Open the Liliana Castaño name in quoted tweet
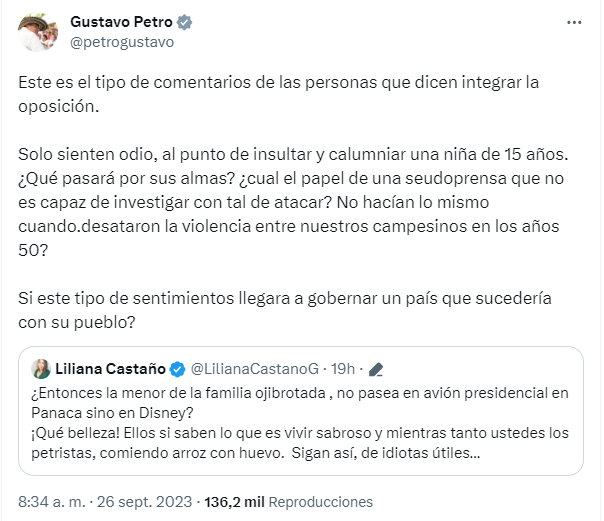The height and width of the screenshot is (521, 604). (x=111, y=369)
